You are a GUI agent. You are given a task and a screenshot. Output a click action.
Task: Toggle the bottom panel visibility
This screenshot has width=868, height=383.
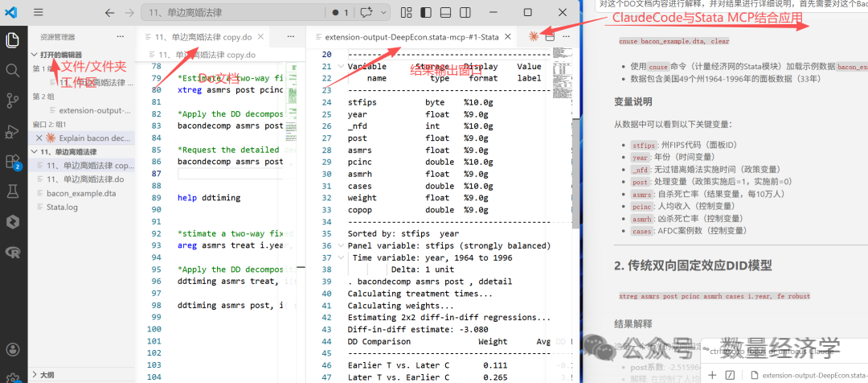(445, 12)
